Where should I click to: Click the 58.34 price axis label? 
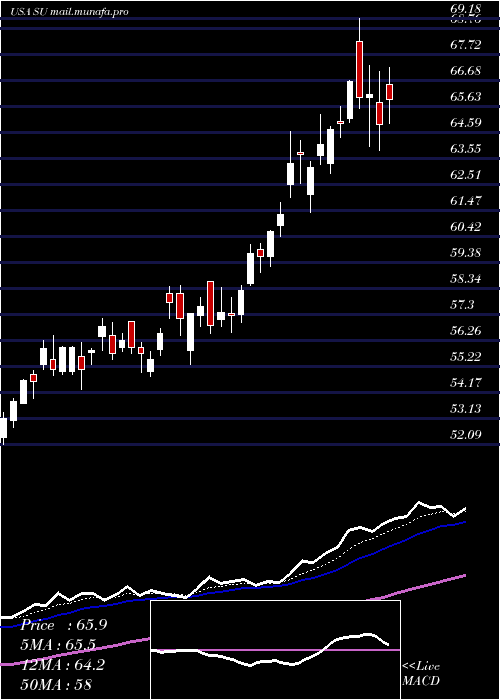(x=466, y=279)
